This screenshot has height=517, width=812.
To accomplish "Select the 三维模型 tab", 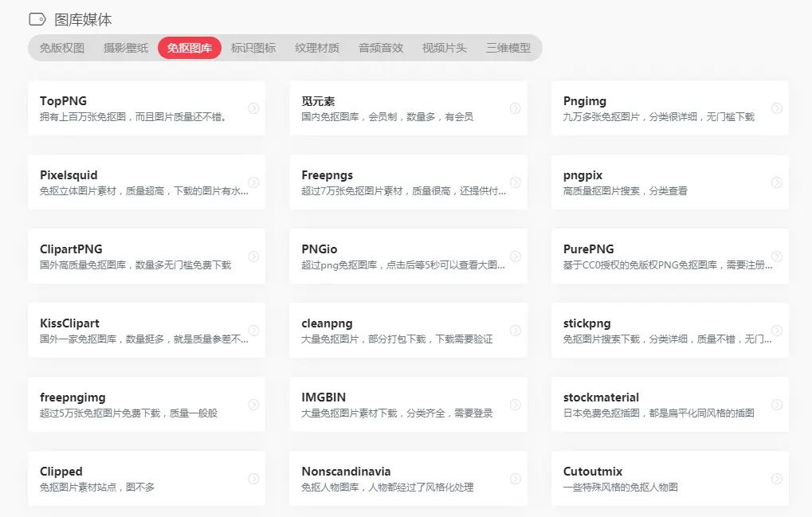I will [508, 49].
